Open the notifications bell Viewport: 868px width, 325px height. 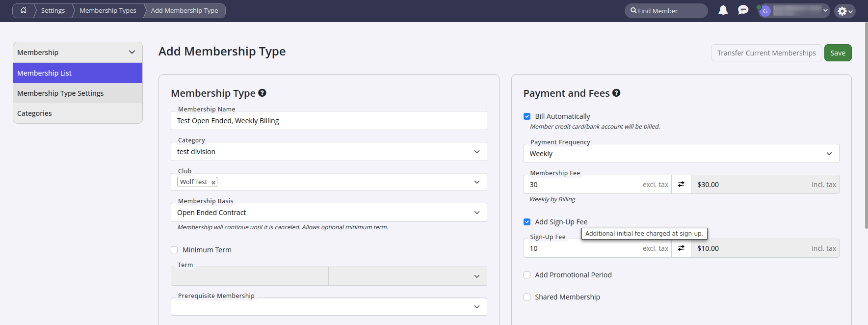pyautogui.click(x=723, y=10)
